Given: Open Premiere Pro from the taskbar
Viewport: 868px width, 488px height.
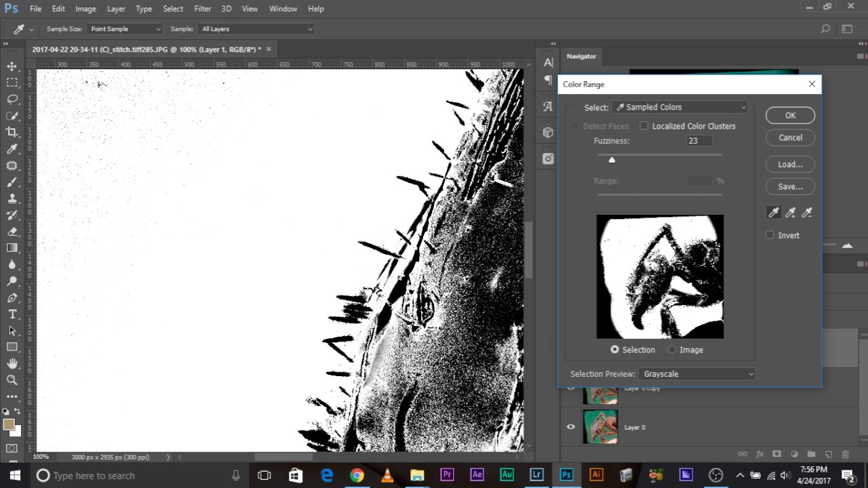Looking at the screenshot, I should [x=447, y=475].
